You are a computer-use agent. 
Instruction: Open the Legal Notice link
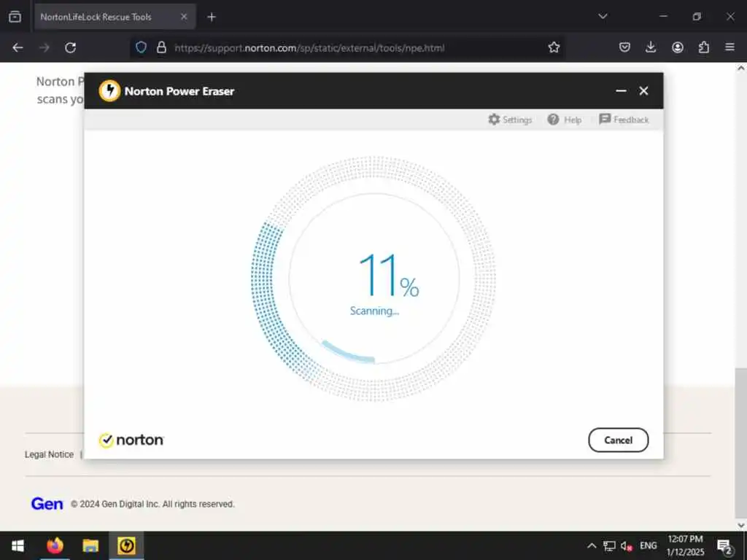click(49, 455)
